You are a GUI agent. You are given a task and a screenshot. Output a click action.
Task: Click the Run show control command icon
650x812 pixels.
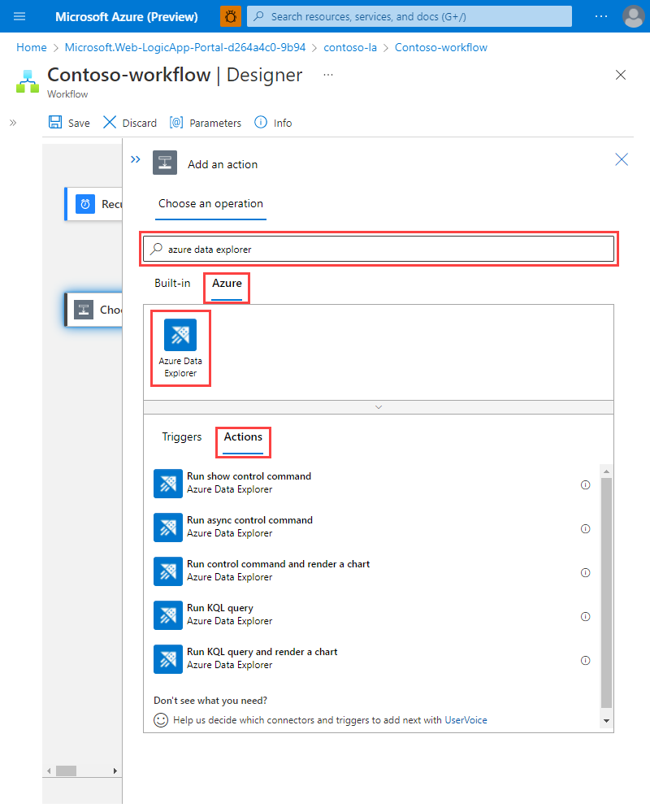(167, 484)
